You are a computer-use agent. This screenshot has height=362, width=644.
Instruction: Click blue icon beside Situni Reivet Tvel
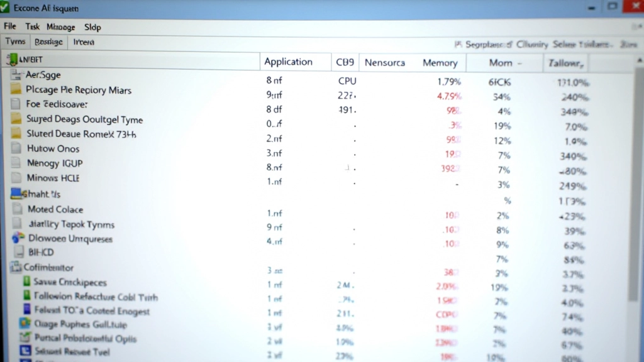click(25, 351)
